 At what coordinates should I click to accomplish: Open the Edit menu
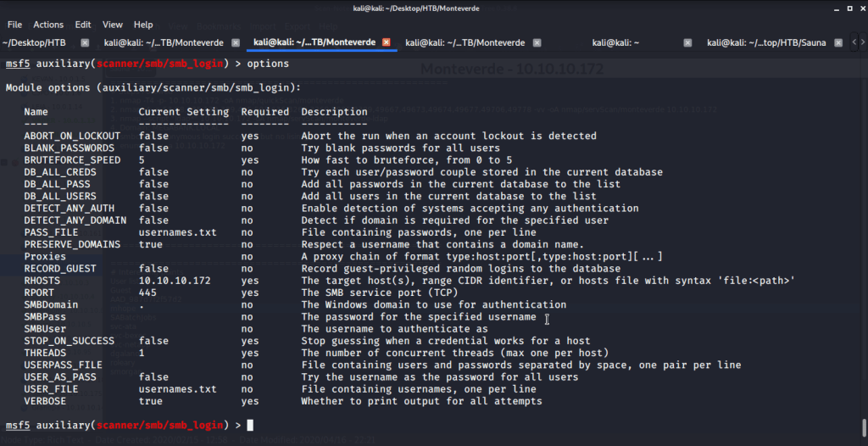pyautogui.click(x=83, y=25)
